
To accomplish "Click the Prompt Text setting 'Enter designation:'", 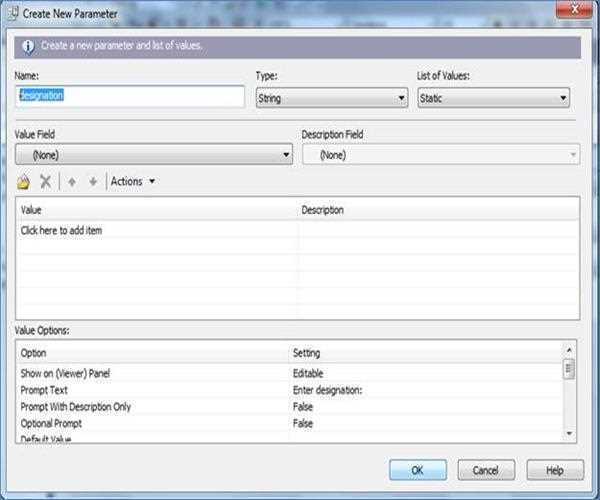I will (x=326, y=389).
